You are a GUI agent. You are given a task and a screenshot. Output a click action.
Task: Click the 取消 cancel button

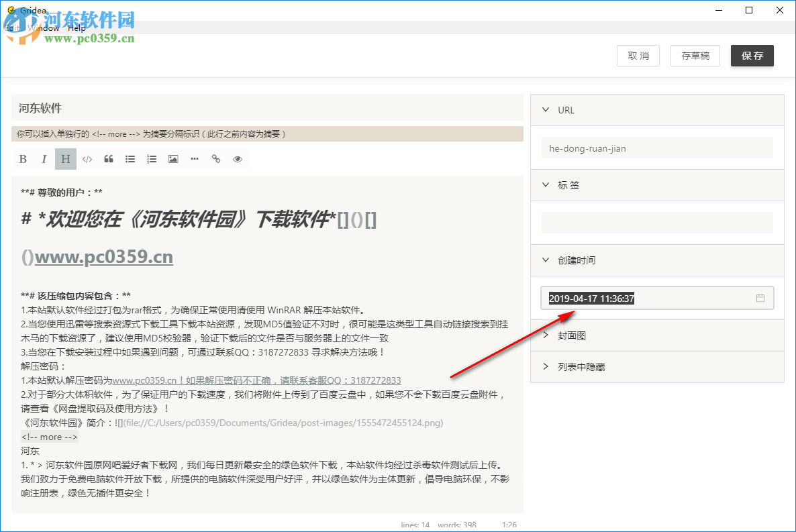(638, 56)
